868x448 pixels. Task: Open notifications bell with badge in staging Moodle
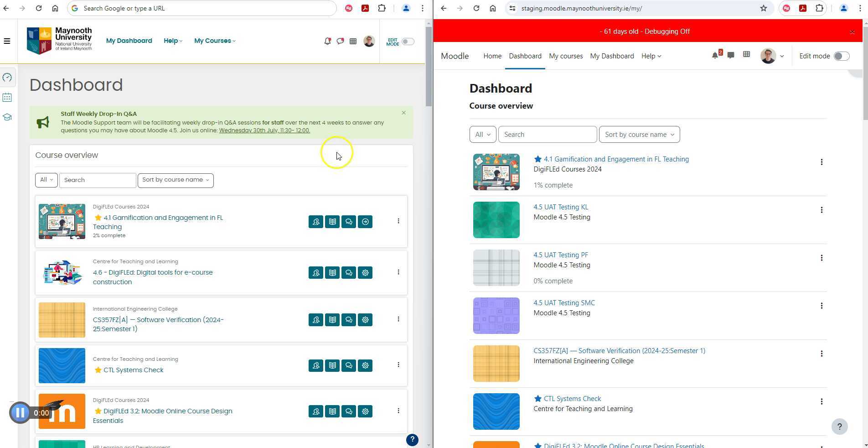click(x=716, y=55)
